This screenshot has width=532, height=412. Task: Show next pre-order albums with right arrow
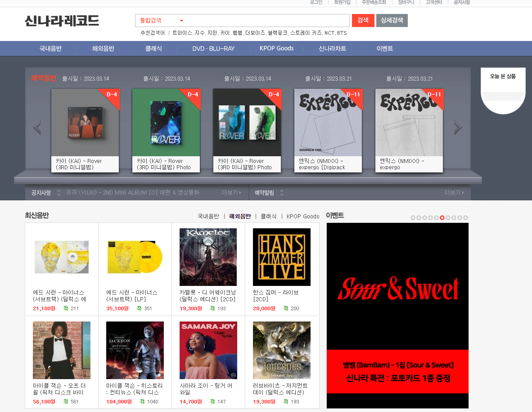458,127
